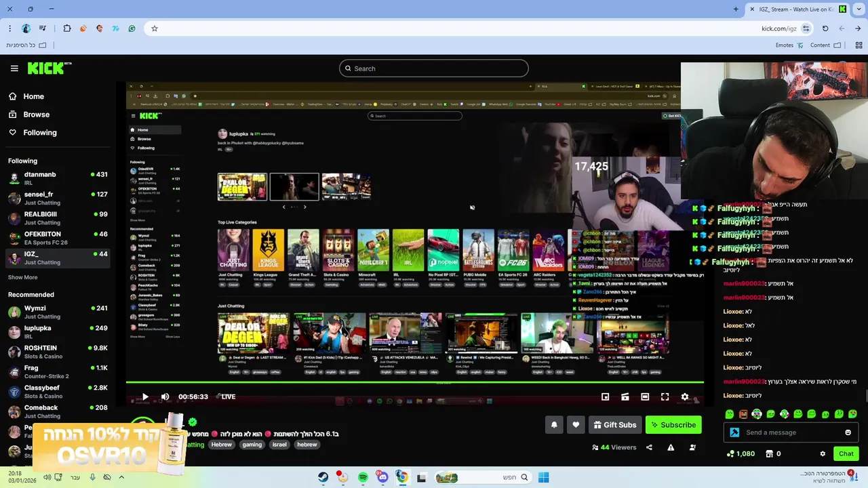
Task: Click the Grammarly extension icon
Action: 132,28
